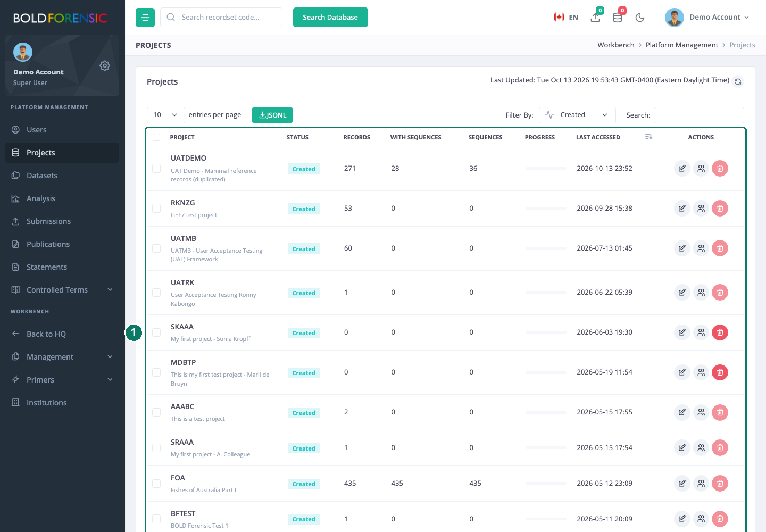This screenshot has width=766, height=532.
Task: Click the Search Database button
Action: 330,18
